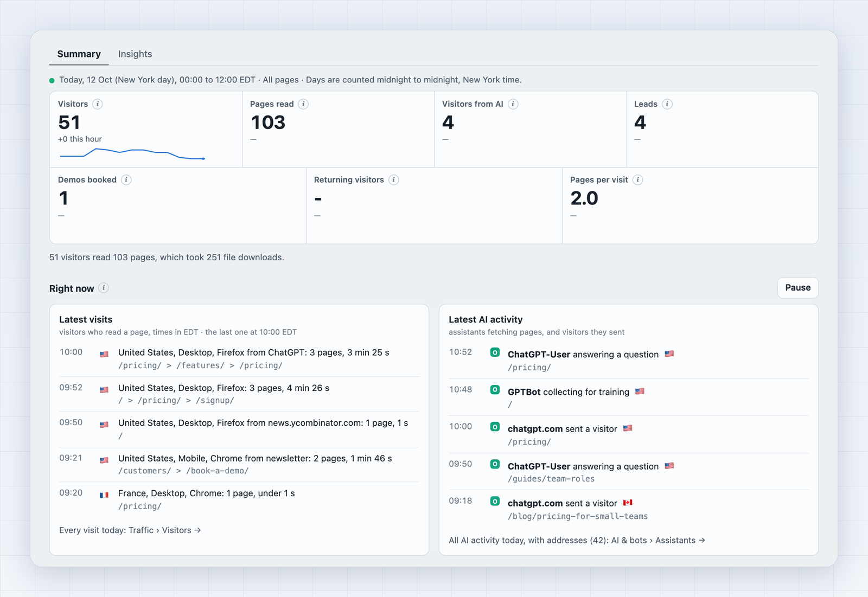Open the Pages per visit info icon
868x597 pixels.
[638, 180]
